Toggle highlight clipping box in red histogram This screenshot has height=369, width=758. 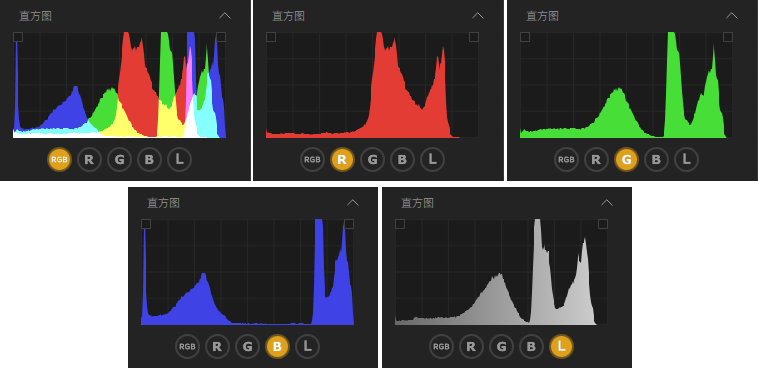point(474,37)
